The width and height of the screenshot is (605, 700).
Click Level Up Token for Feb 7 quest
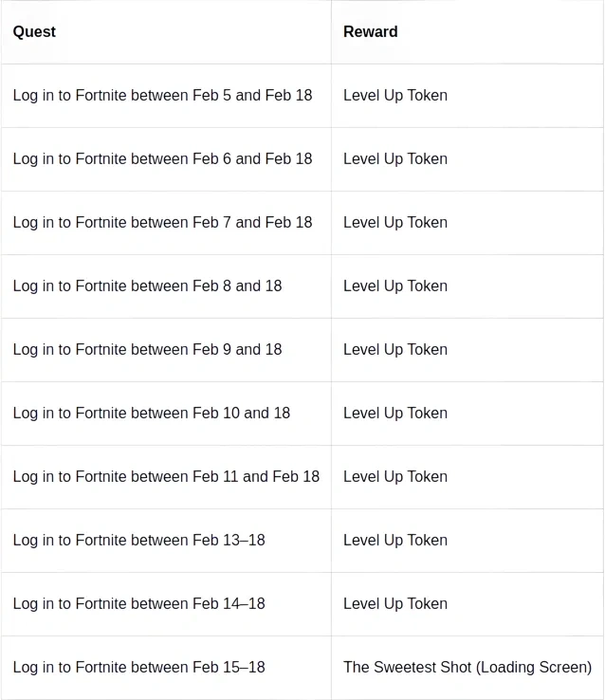click(x=394, y=222)
